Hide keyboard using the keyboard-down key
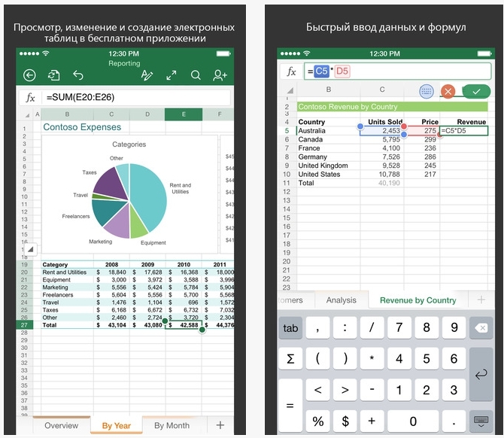504x438 pixels. (479, 421)
